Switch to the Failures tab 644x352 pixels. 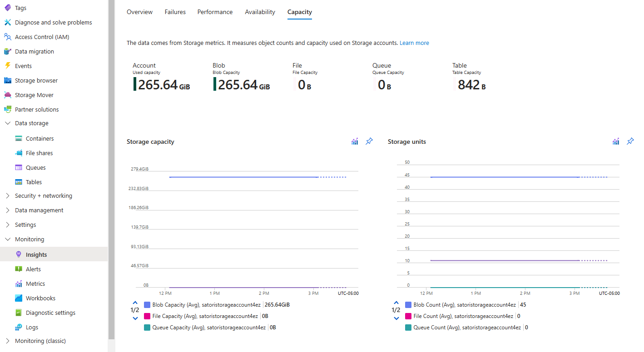tap(175, 12)
